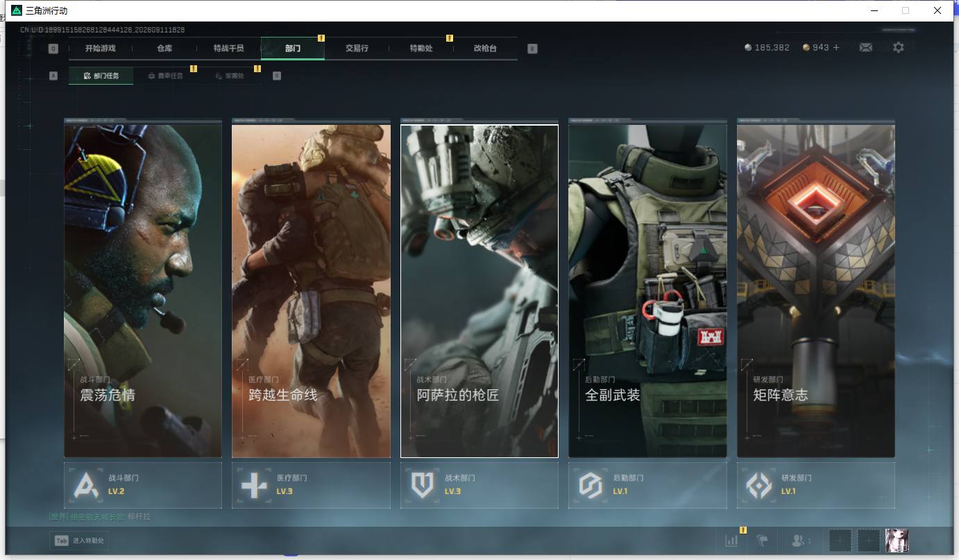Click the D key next-subtab icon
959x560 pixels.
[277, 76]
